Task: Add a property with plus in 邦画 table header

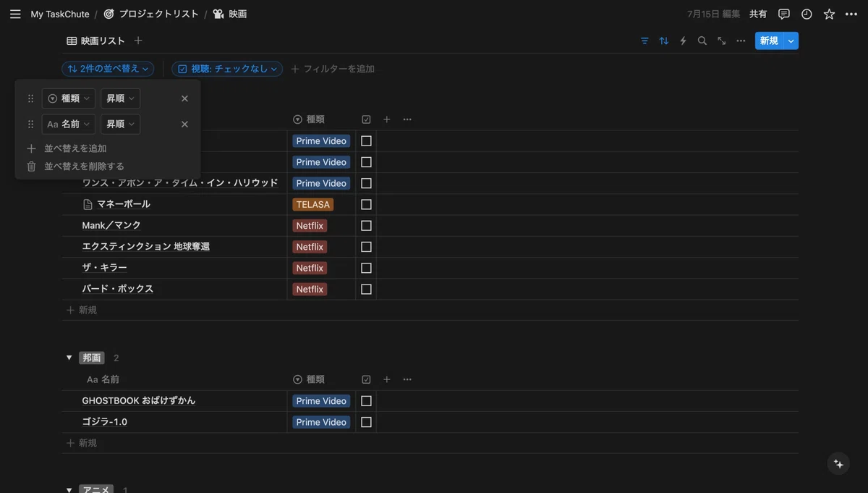Action: pos(386,379)
